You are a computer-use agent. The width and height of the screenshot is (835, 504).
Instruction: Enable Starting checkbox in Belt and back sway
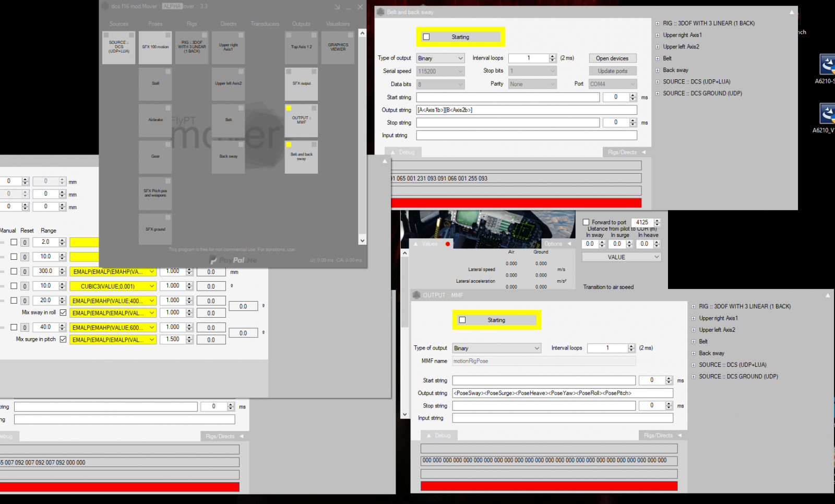click(x=426, y=37)
